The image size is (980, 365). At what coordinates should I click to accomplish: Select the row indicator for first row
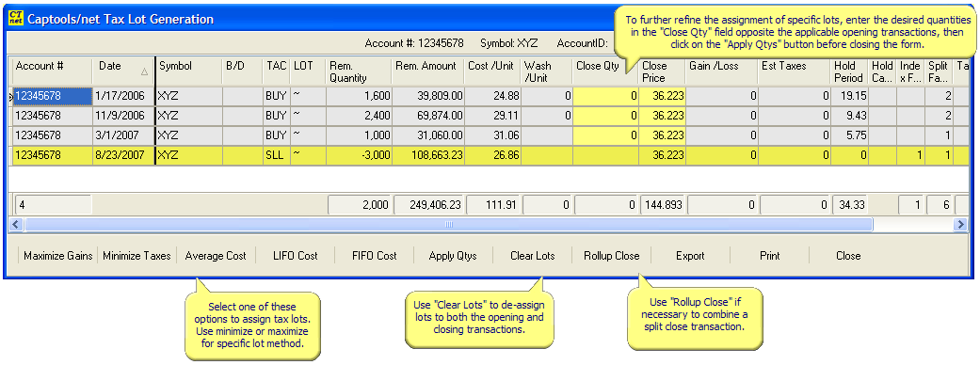pos(10,96)
